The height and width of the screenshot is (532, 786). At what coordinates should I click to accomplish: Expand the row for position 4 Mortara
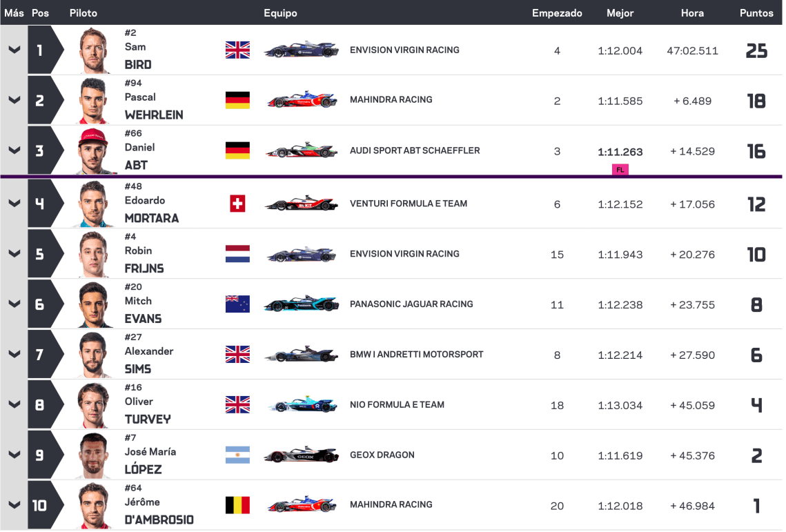[14, 204]
